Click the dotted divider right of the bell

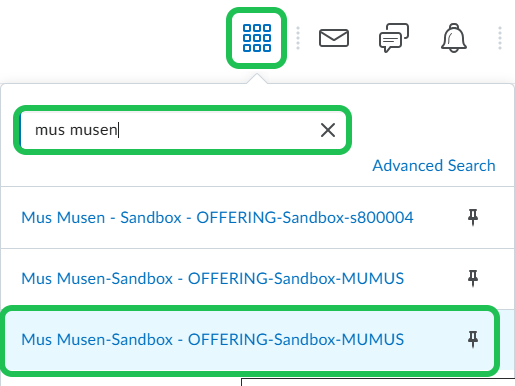click(500, 38)
